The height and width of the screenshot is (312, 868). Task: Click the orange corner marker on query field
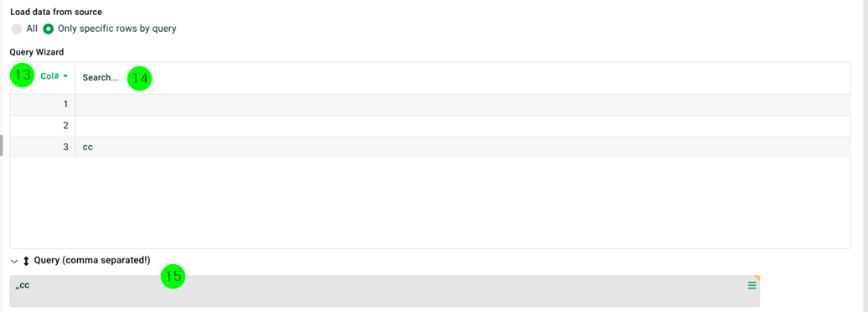(x=757, y=278)
